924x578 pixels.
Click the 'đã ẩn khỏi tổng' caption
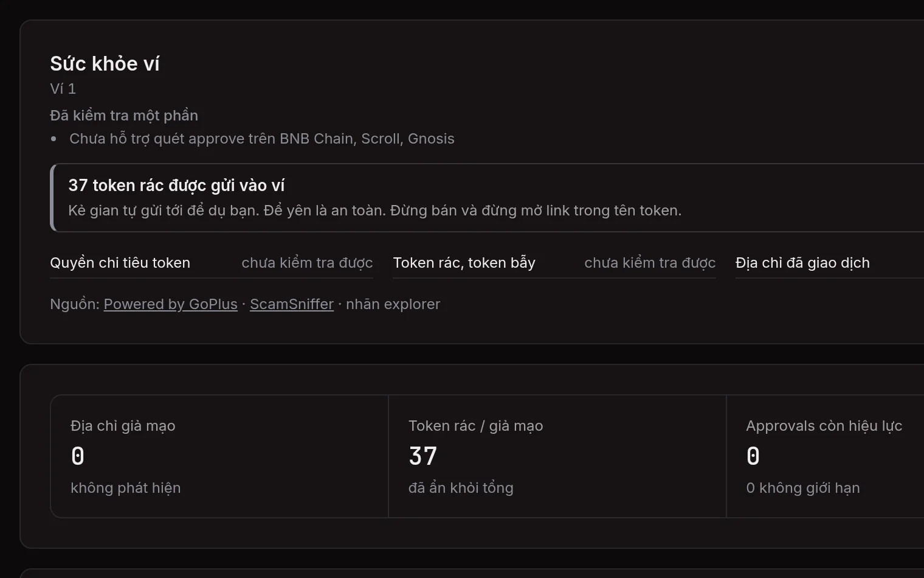461,488
